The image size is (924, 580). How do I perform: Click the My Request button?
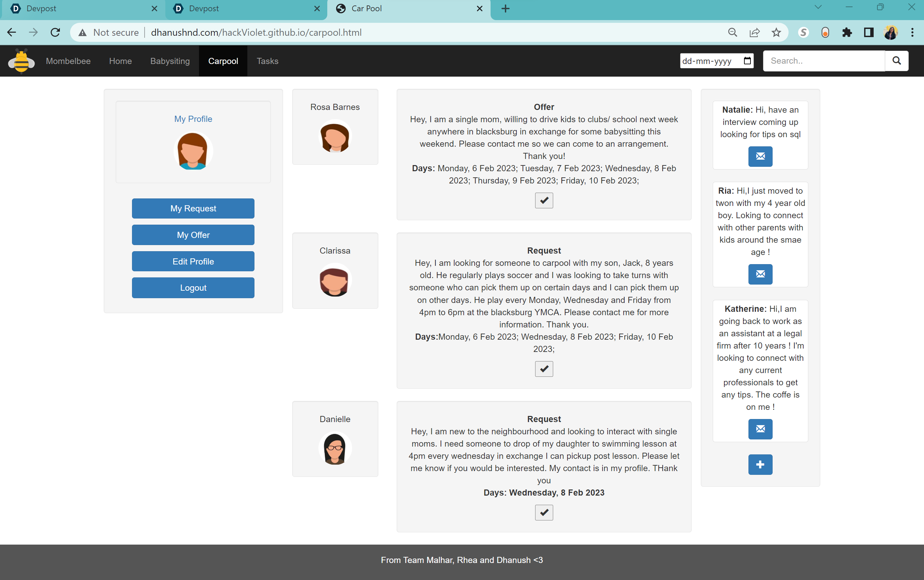[193, 208]
